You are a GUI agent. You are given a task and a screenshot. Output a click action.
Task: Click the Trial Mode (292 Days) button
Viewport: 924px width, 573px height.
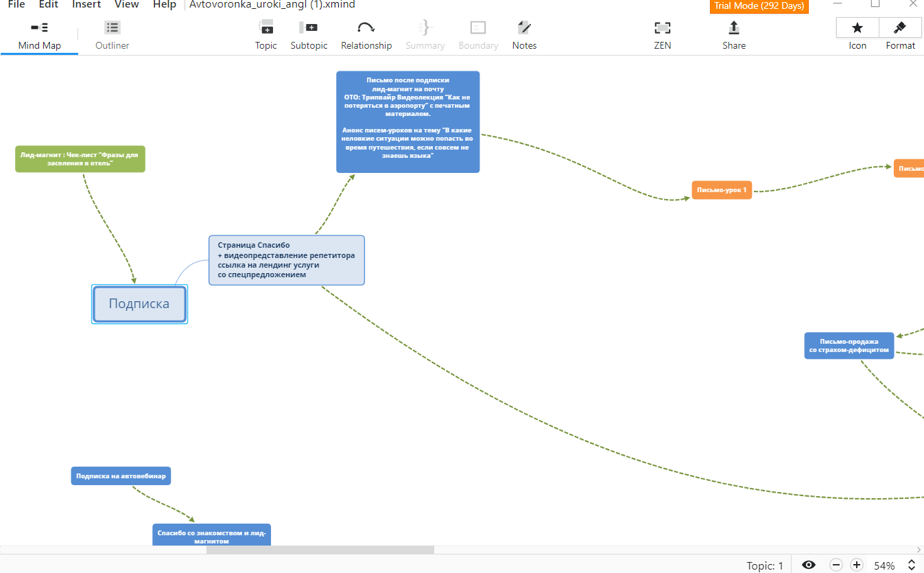click(759, 6)
